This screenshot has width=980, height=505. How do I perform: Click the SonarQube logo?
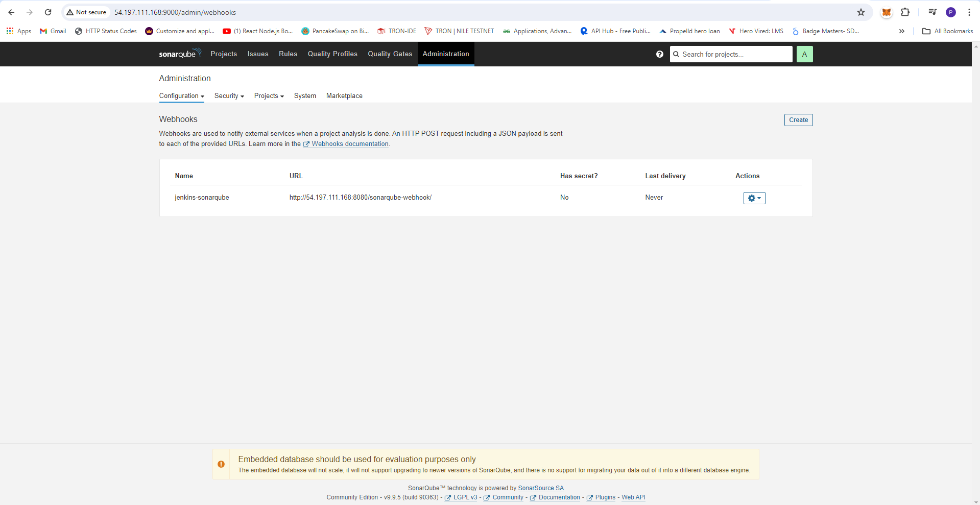point(180,54)
